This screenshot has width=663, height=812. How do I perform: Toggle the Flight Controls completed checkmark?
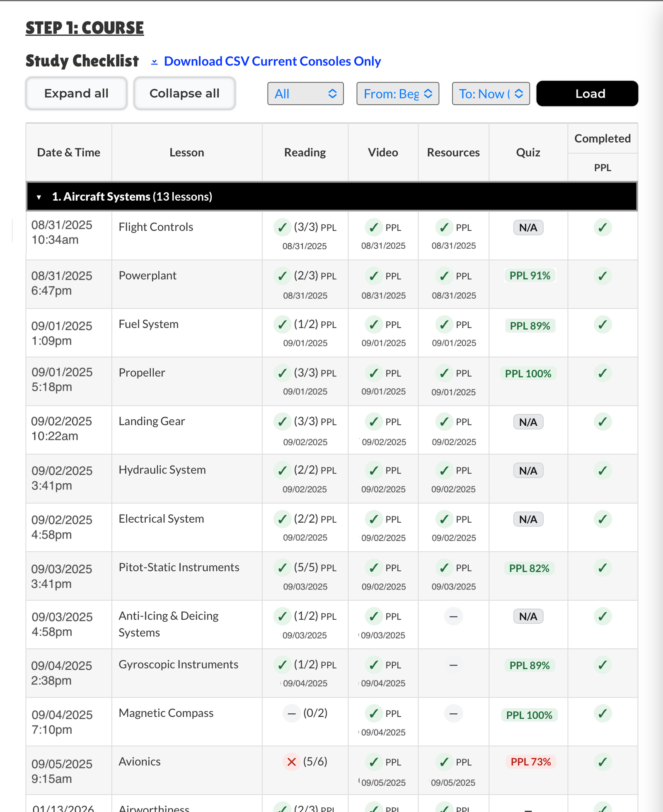point(602,228)
